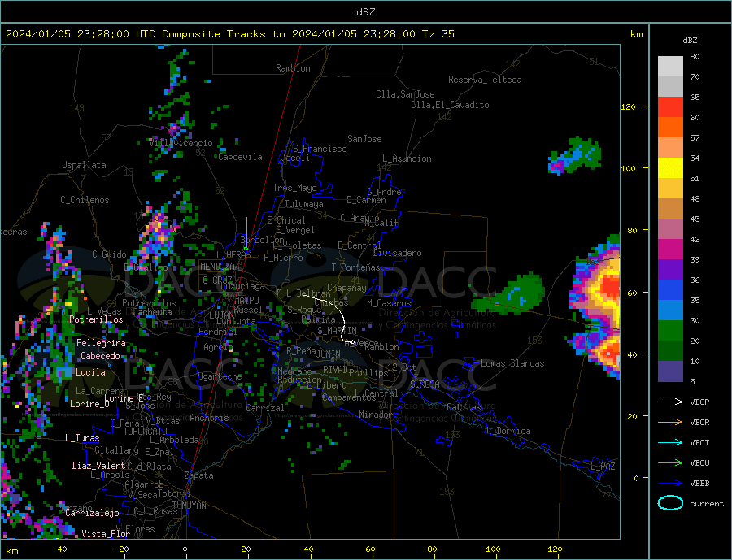This screenshot has width=732, height=560.
Task: Click the orange VBCR arrow in legend
Action: pos(670,423)
